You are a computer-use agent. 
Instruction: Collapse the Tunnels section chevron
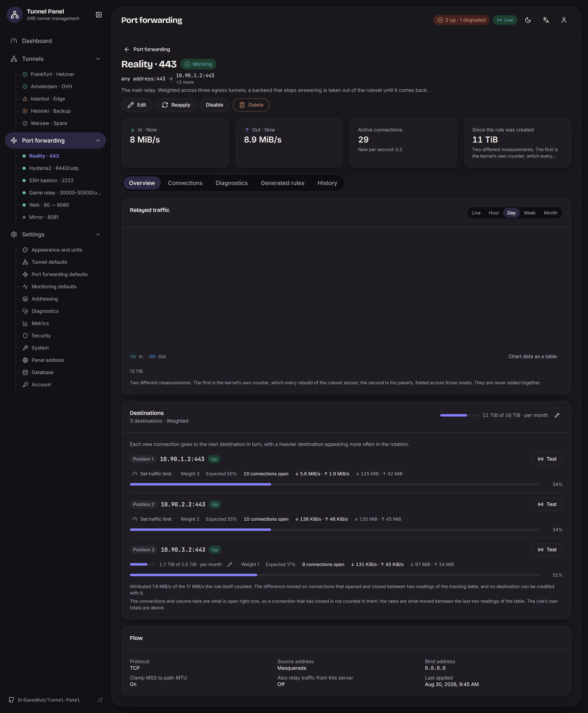pyautogui.click(x=98, y=59)
